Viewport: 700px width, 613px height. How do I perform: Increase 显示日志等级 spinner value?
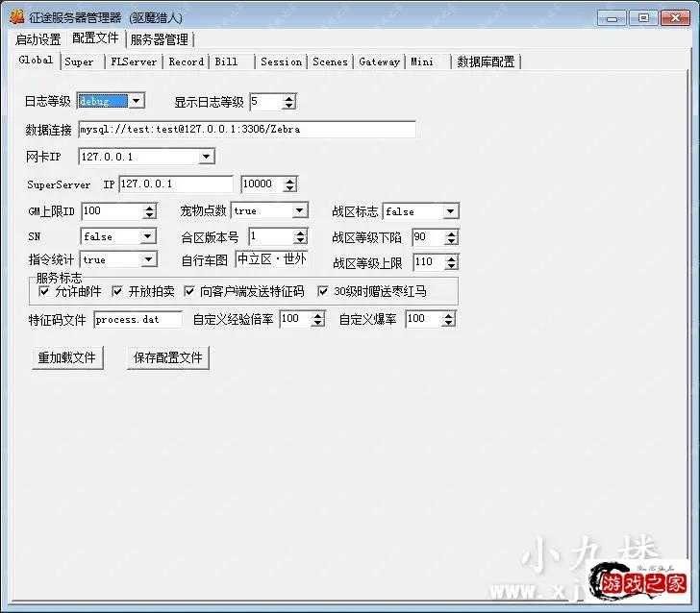point(289,98)
